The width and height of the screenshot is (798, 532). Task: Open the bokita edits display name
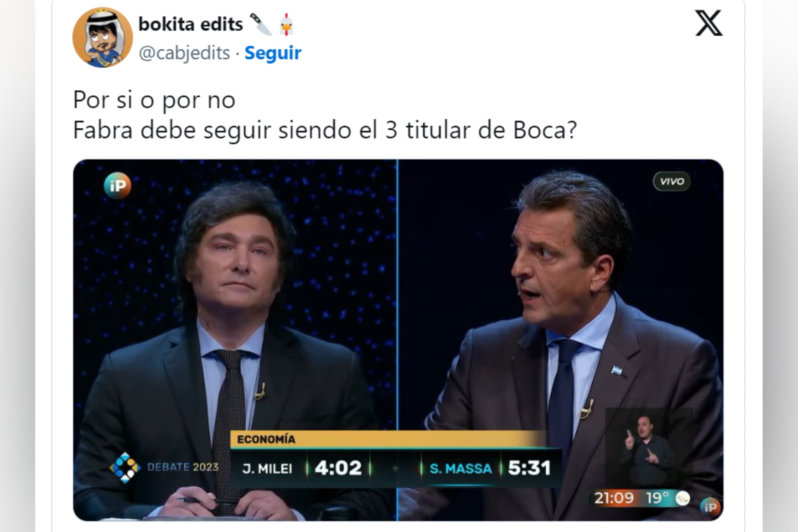point(191,24)
